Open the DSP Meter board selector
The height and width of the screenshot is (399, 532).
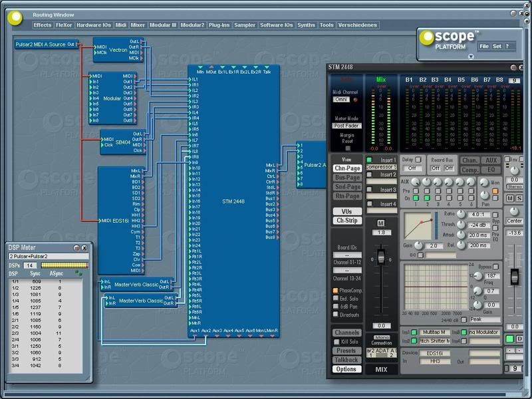[49, 256]
